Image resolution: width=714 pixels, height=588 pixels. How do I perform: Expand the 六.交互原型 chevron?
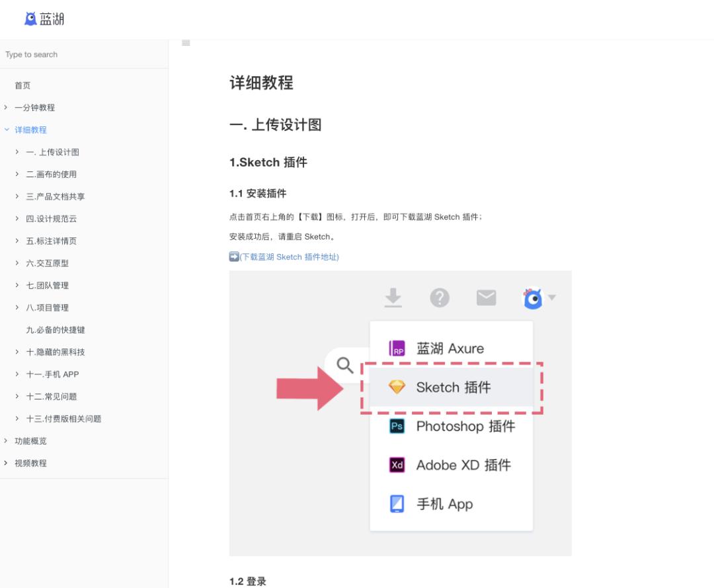(x=17, y=263)
